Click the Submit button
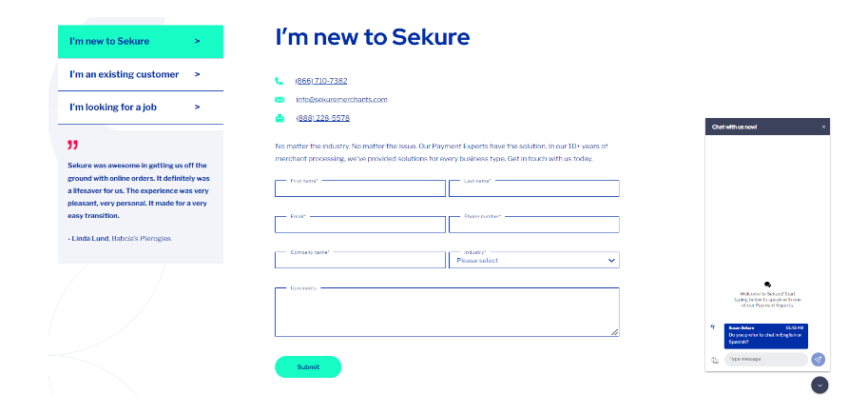Image resolution: width=868 pixels, height=414 pixels. coord(308,367)
